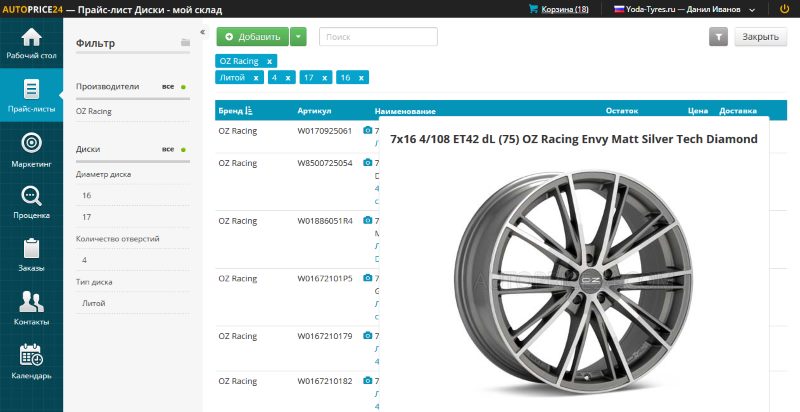
Task: Click the Артикул column header
Action: (x=314, y=111)
